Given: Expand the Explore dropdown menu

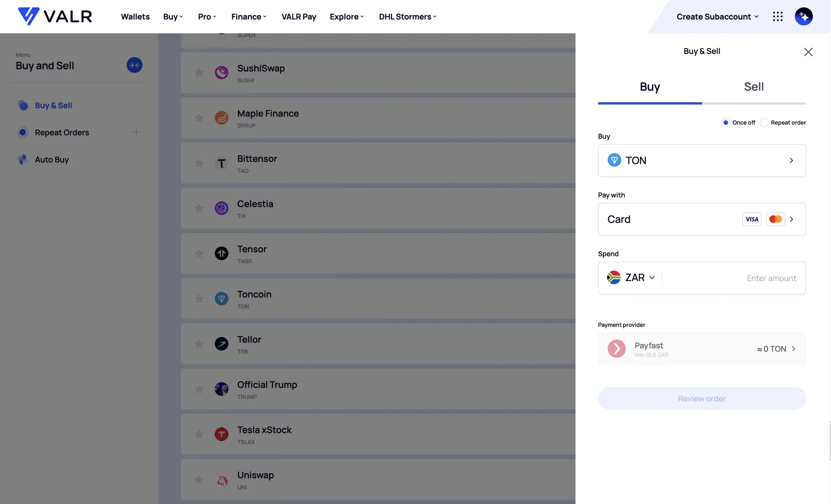Looking at the screenshot, I should coord(347,17).
